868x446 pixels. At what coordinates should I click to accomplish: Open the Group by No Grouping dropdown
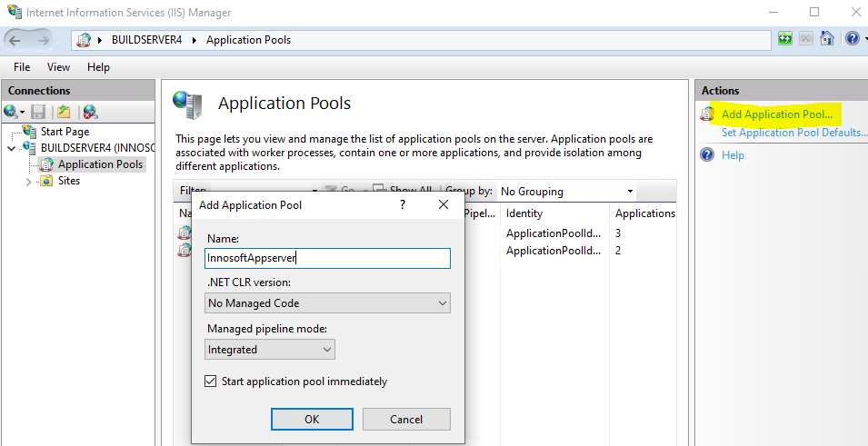(x=567, y=192)
